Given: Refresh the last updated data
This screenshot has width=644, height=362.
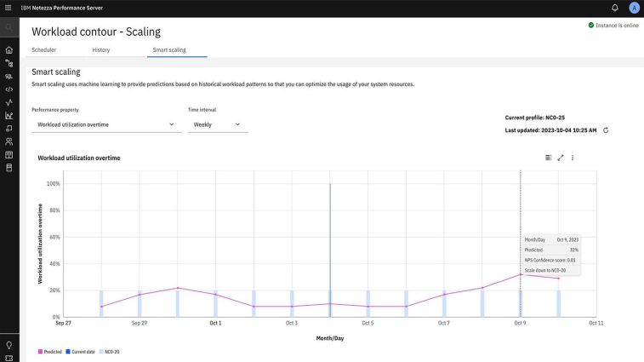Looking at the screenshot, I should (x=606, y=130).
